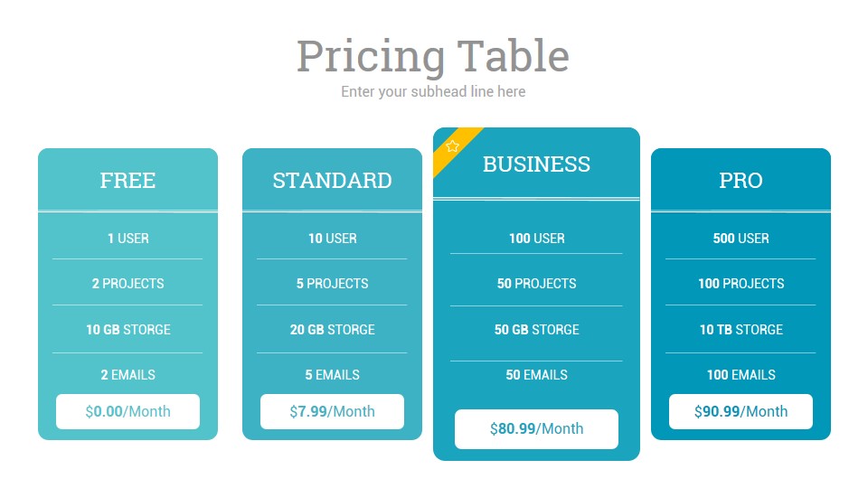Click 50 EMAILS in Business plan

[536, 375]
